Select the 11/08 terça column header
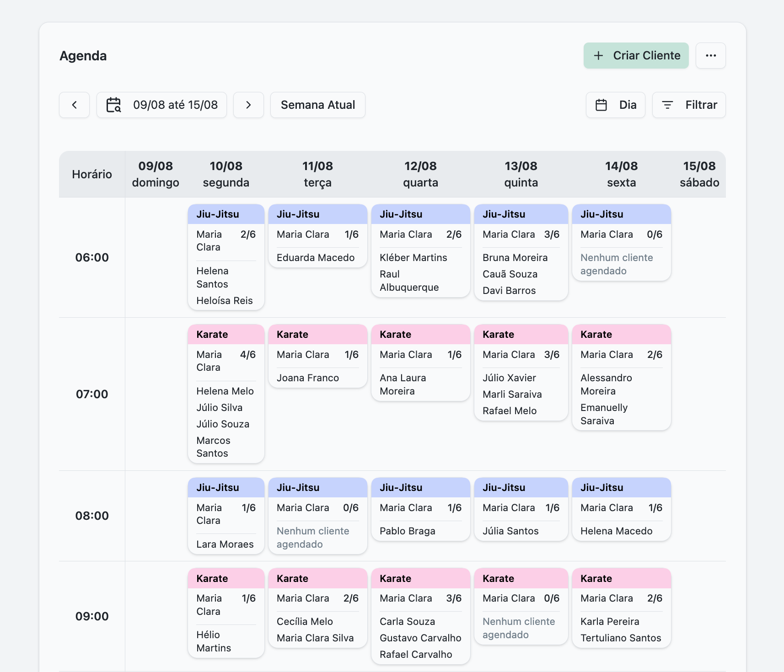784x672 pixels. 318,174
